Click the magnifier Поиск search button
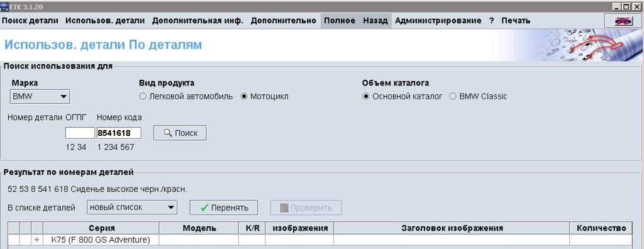 click(180, 133)
